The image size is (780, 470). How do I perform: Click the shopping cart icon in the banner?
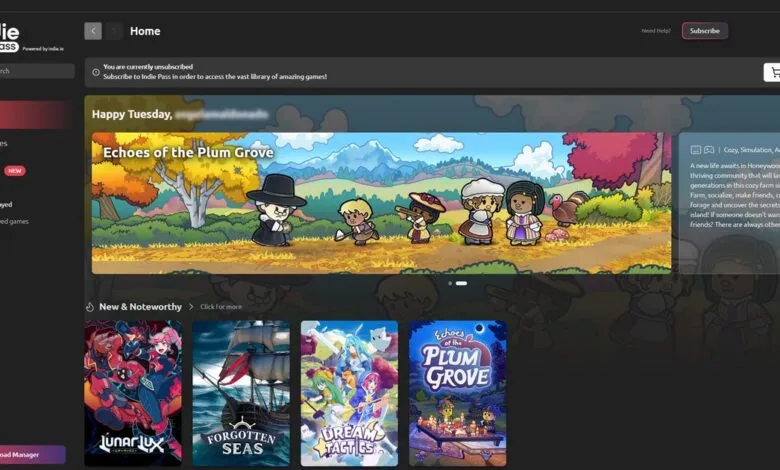[774, 73]
